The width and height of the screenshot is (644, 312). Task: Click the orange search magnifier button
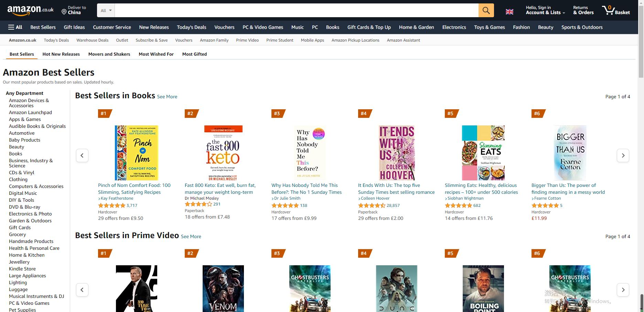(x=486, y=10)
